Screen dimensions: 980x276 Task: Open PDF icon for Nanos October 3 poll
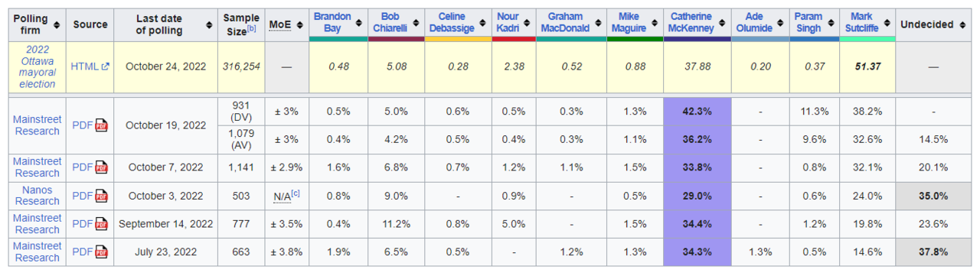101,196
